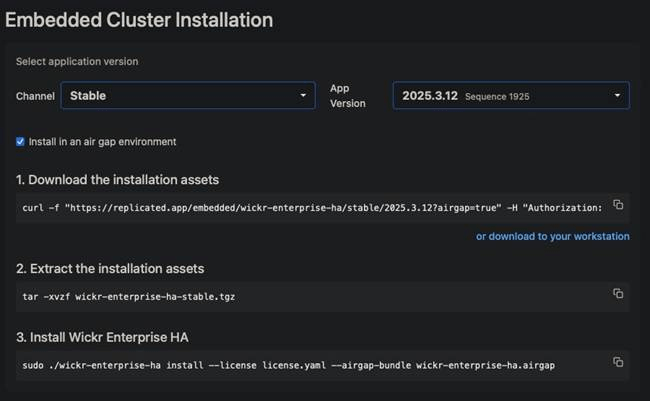
Task: Toggle the air gap environment checkbox
Action: (20, 142)
